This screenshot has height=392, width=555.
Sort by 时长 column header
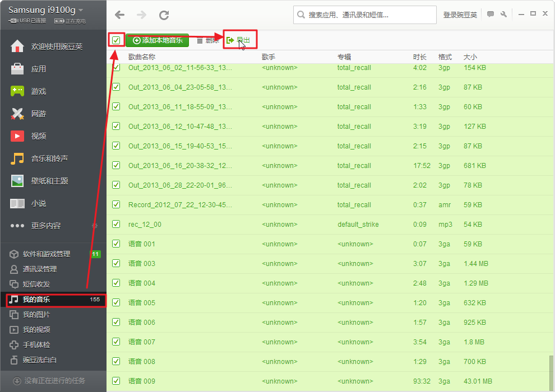click(x=419, y=57)
